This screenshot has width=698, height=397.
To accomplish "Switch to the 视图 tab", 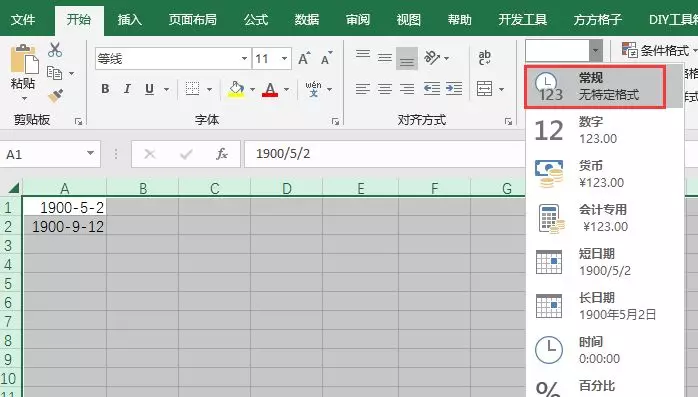I will point(409,20).
